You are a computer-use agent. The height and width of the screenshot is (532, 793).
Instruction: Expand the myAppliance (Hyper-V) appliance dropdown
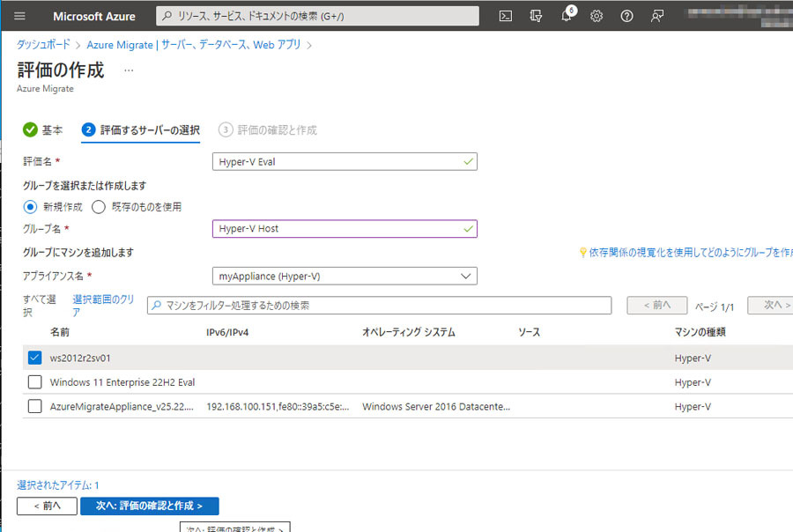point(345,276)
